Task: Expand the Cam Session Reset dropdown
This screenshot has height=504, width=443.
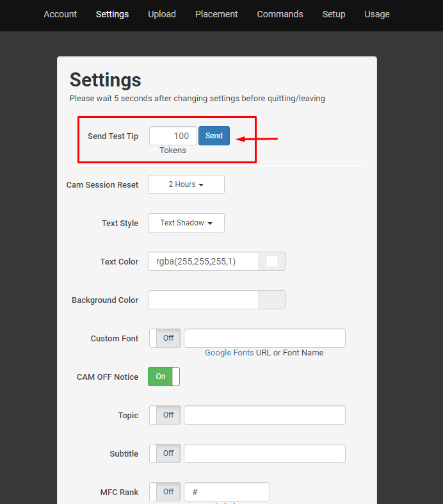Action: point(186,184)
